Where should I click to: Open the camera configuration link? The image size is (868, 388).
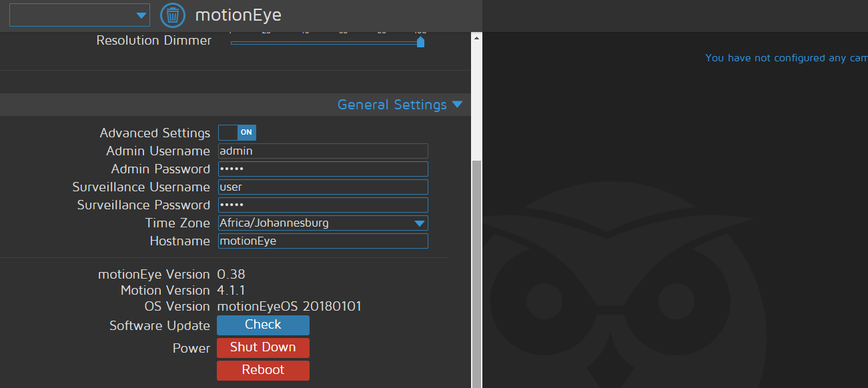[x=785, y=58]
